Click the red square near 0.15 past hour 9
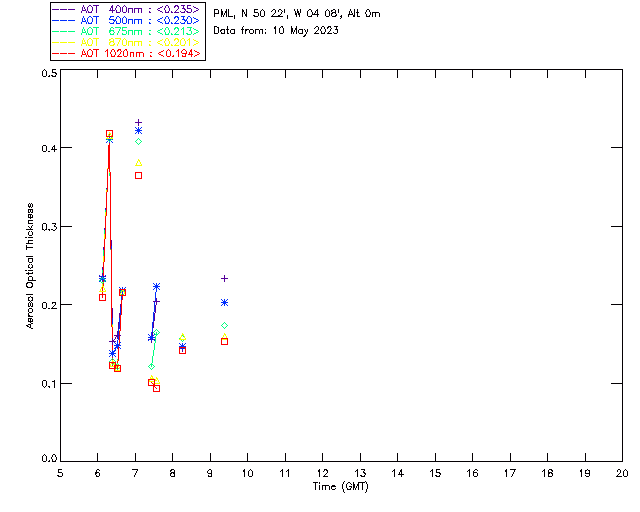Image resolution: width=640 pixels, height=512 pixels. point(224,341)
